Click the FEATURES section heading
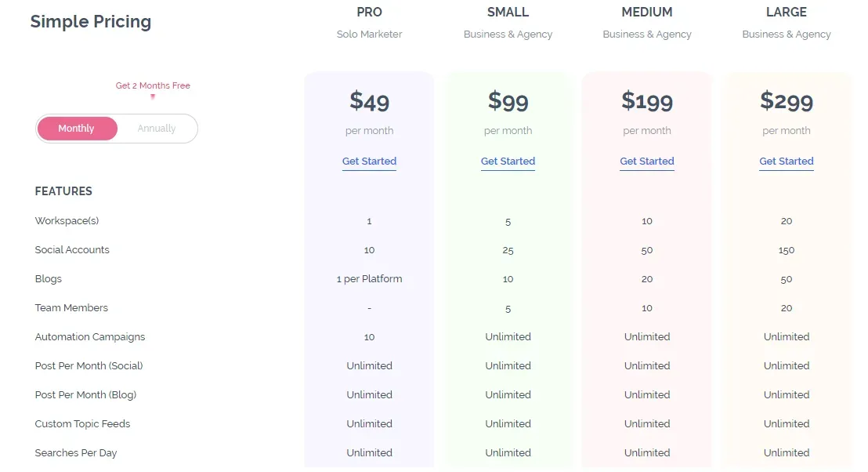868x472 pixels. click(63, 191)
